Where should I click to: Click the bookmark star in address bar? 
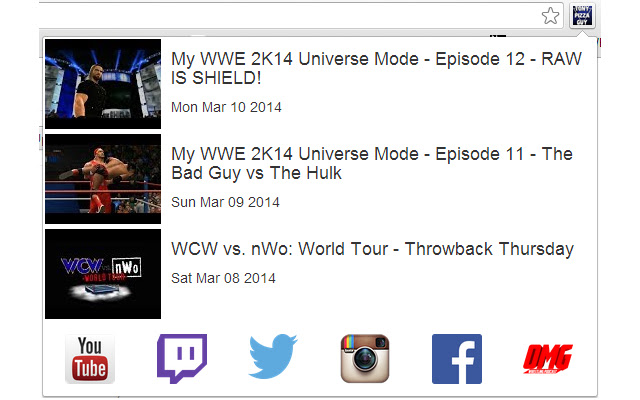[x=550, y=16]
